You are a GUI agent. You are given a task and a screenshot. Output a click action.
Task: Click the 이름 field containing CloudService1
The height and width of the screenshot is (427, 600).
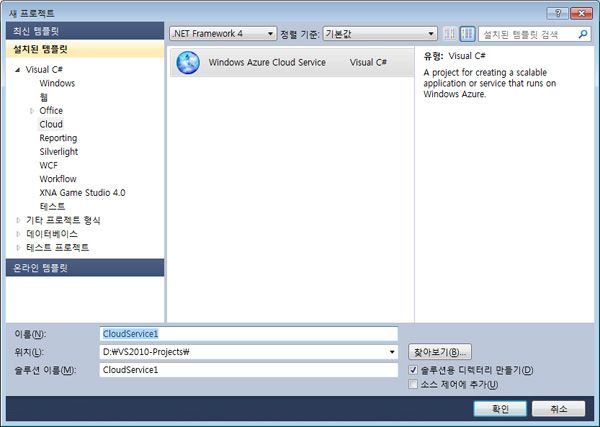[x=249, y=334]
